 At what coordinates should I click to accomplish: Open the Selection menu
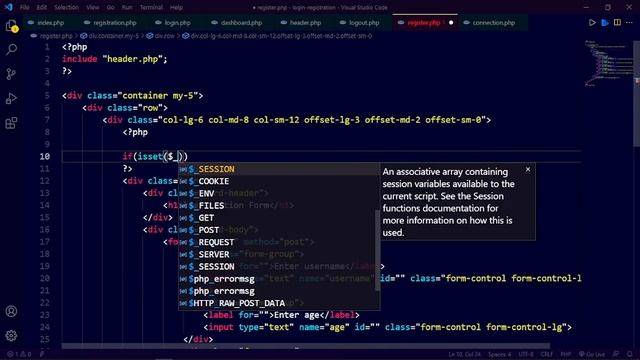66,7
